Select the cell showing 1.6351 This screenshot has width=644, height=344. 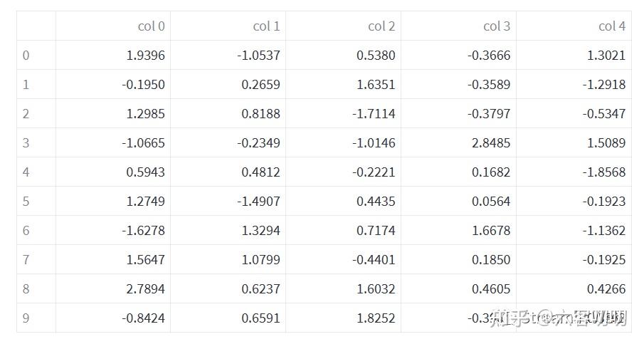point(376,85)
